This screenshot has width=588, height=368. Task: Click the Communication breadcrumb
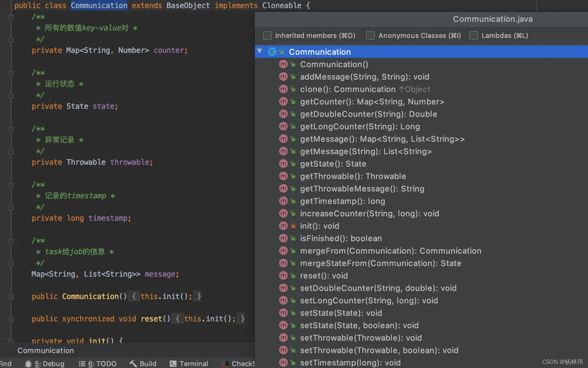point(45,350)
